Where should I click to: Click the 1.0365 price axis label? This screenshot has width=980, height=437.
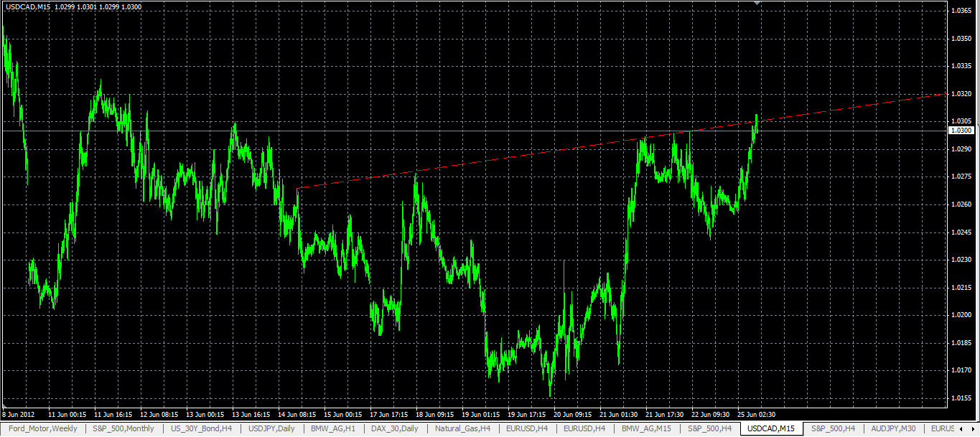click(961, 11)
